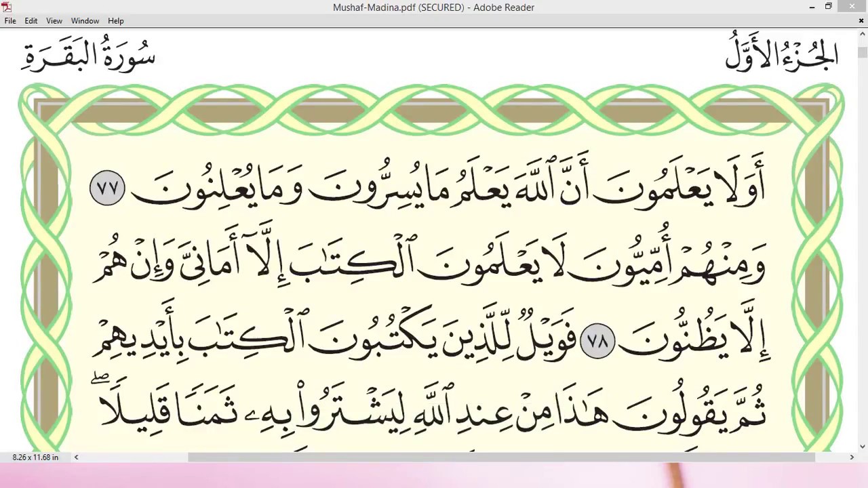Image resolution: width=868 pixels, height=488 pixels.
Task: Click the vertical scrollbar thumb
Action: coord(863,52)
